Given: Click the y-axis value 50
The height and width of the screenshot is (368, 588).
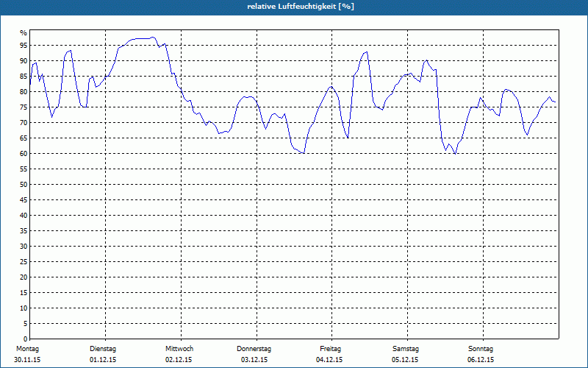Looking at the screenshot, I should tap(24, 185).
